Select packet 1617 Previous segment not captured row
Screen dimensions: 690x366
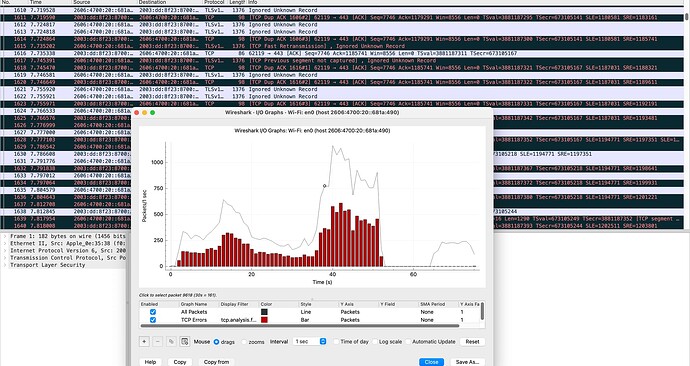click(x=342, y=61)
